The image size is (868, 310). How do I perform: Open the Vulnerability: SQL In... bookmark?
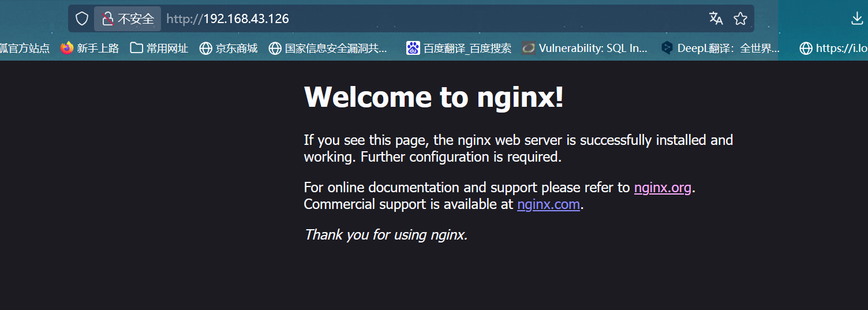[585, 48]
